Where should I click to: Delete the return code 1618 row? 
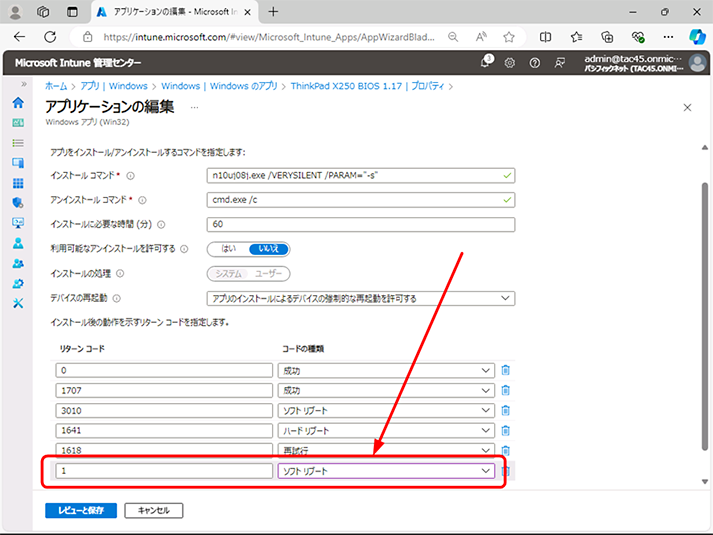pyautogui.click(x=505, y=450)
